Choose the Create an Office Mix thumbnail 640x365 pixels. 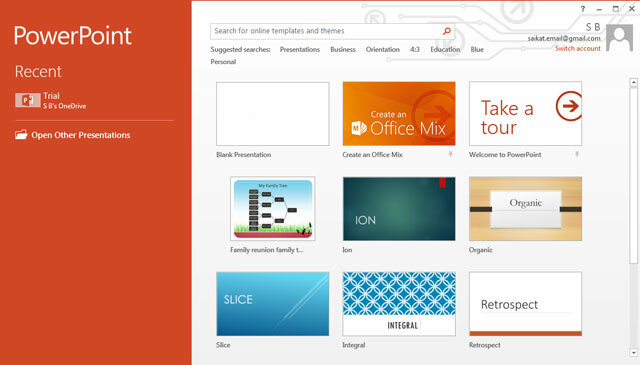399,114
